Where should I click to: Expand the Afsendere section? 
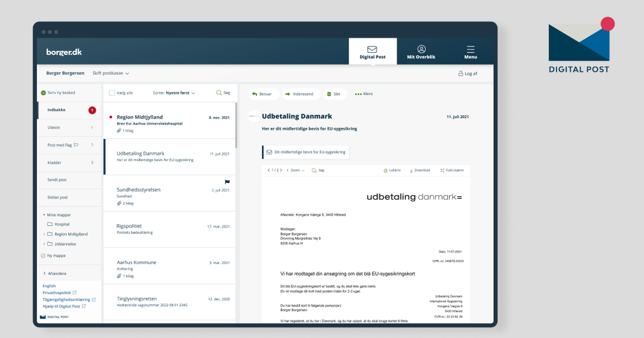44,274
